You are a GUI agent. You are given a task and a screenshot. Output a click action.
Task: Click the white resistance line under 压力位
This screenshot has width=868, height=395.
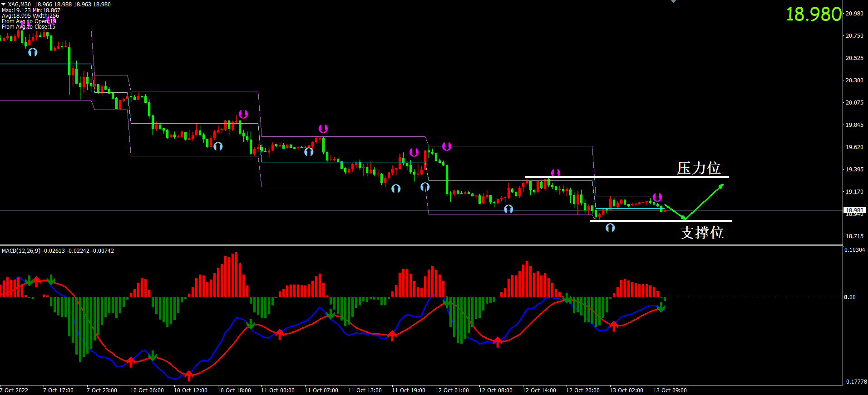coord(626,177)
